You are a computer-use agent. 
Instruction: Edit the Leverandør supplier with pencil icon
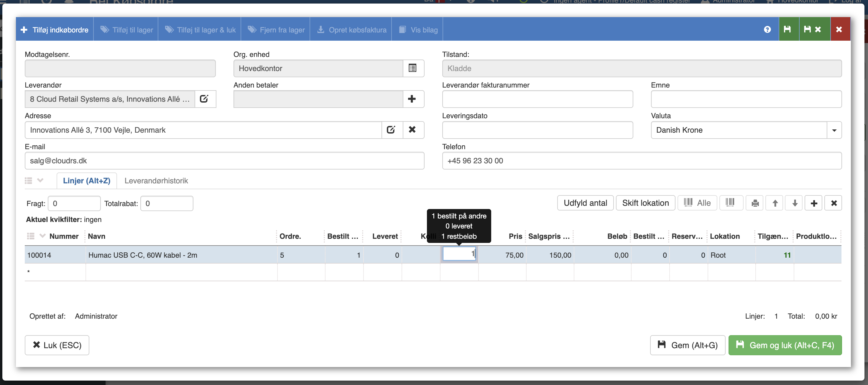(x=204, y=99)
